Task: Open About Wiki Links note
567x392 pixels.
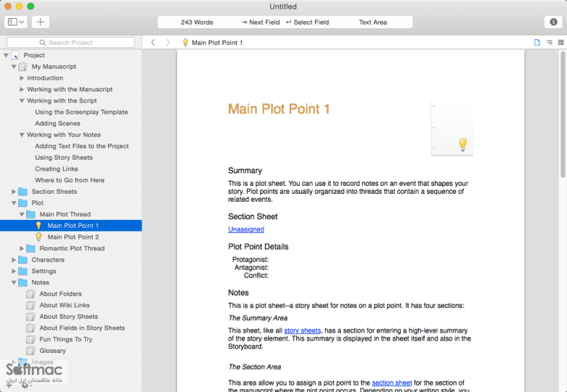Action: click(x=65, y=305)
